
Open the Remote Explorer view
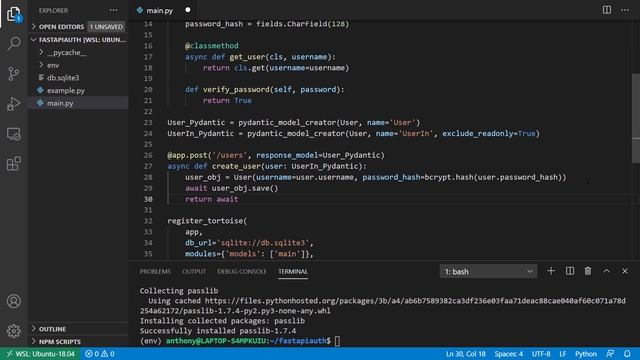[x=13, y=134]
